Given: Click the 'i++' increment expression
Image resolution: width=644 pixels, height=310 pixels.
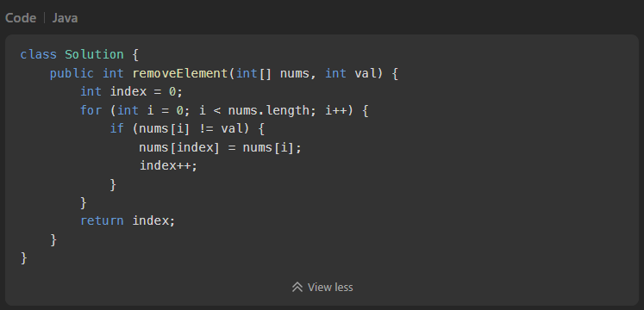Looking at the screenshot, I should click(x=336, y=110).
